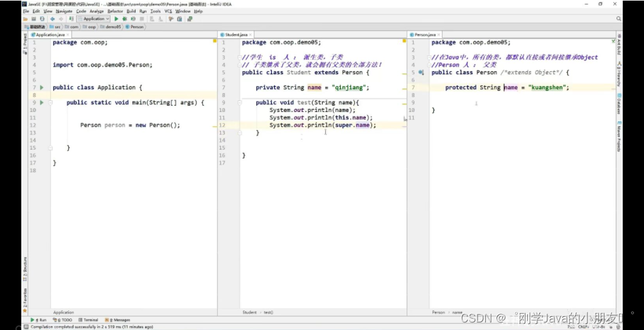This screenshot has width=644, height=330.
Task: Open the Ant Build side panel
Action: (x=619, y=46)
